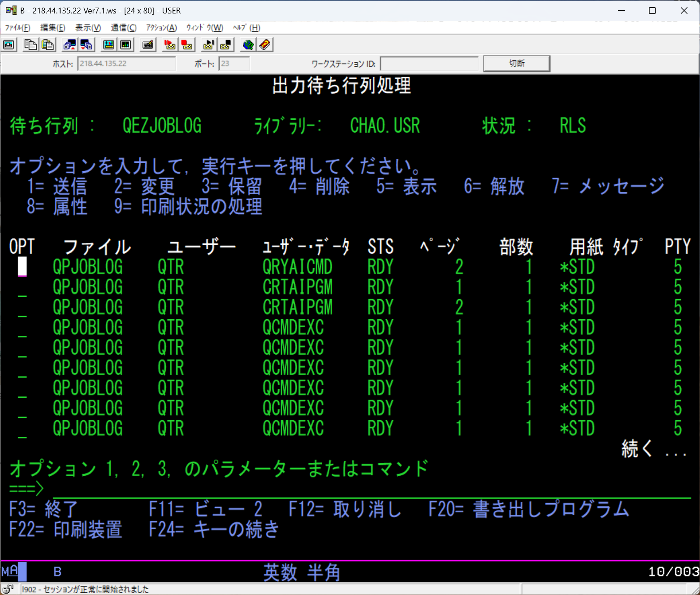
Task: Click option text 6= 解放
Action: (x=494, y=187)
